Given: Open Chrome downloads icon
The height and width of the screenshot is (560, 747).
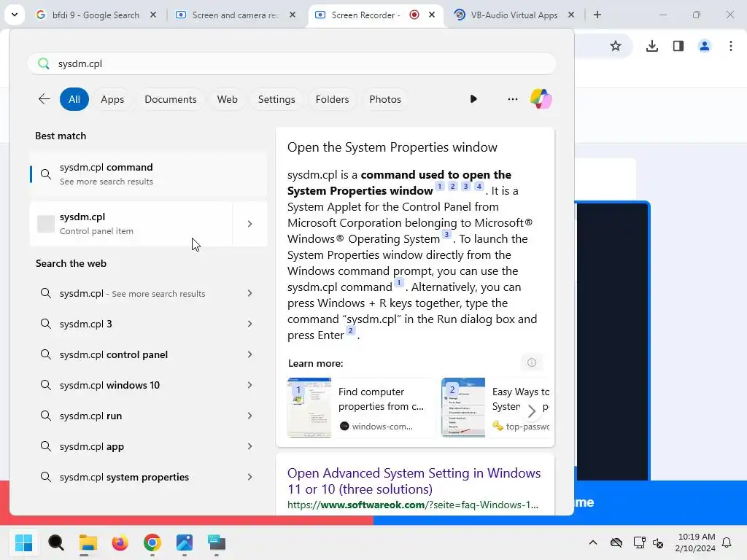Looking at the screenshot, I should [651, 46].
